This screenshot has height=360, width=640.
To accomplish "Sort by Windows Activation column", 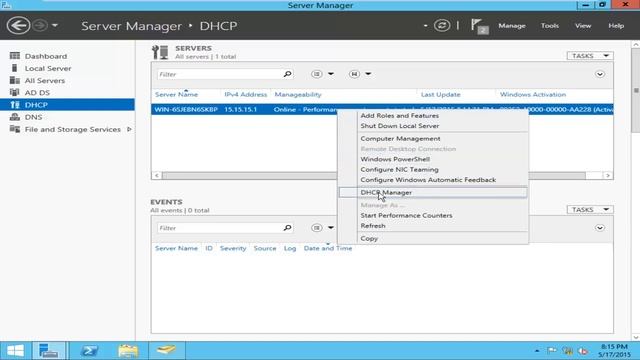I will [x=533, y=94].
